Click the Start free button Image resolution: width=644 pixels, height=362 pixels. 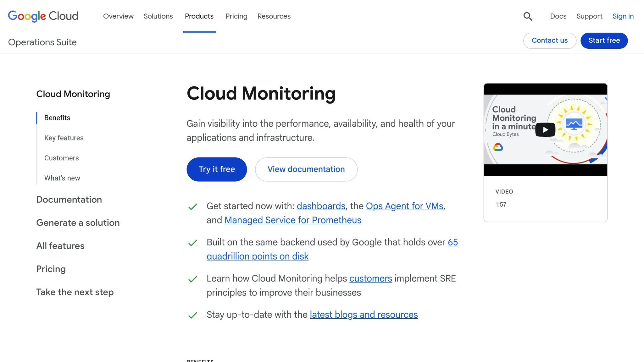pyautogui.click(x=604, y=41)
